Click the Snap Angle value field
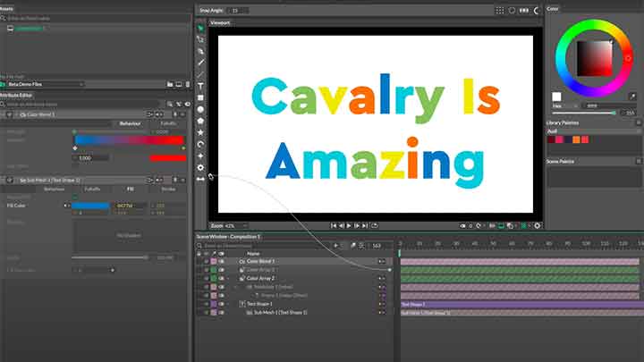This screenshot has width=644, height=362. tap(237, 11)
